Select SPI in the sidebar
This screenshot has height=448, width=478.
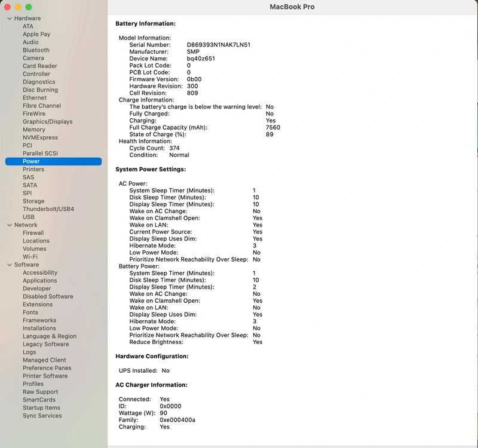[27, 193]
